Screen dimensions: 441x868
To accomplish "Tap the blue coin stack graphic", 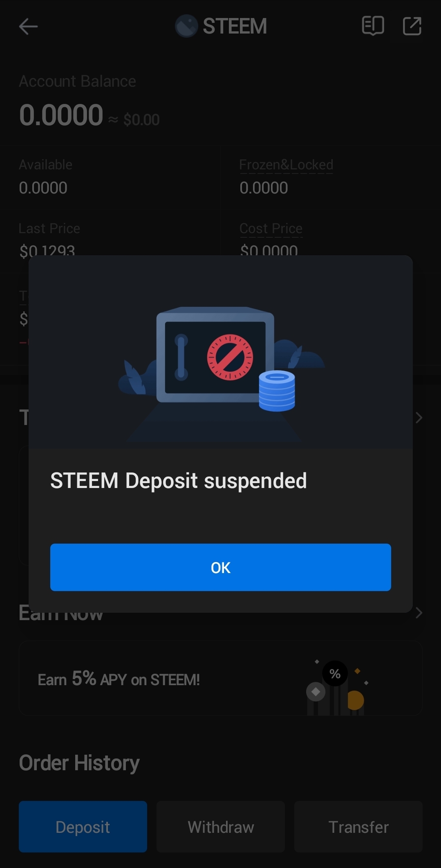I will click(x=277, y=391).
